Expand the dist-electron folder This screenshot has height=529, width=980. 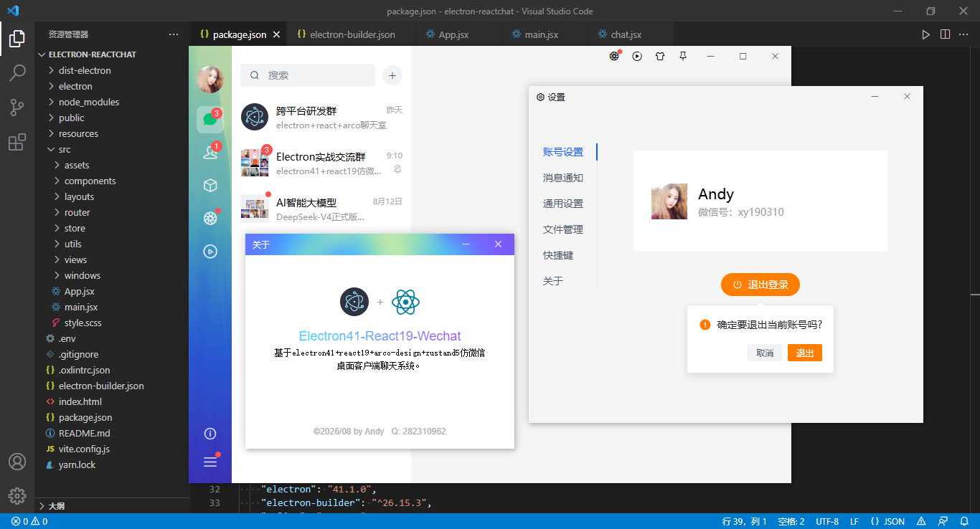pyautogui.click(x=112, y=70)
